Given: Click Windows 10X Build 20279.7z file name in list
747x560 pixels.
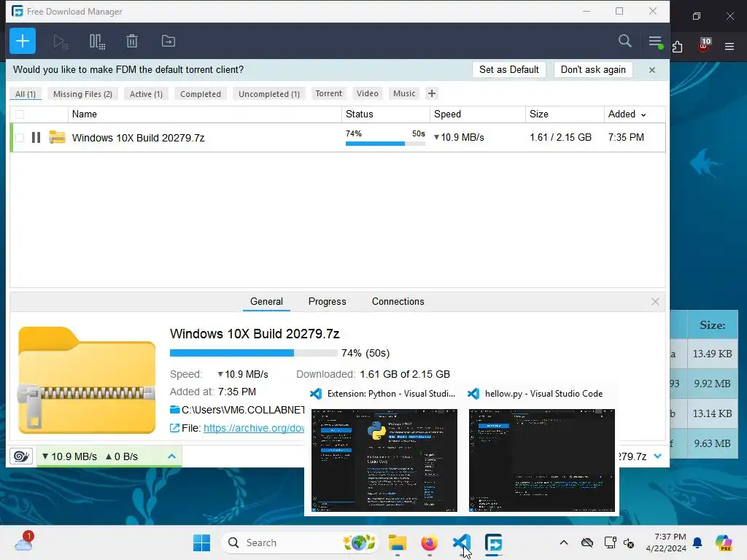Looking at the screenshot, I should (x=138, y=138).
